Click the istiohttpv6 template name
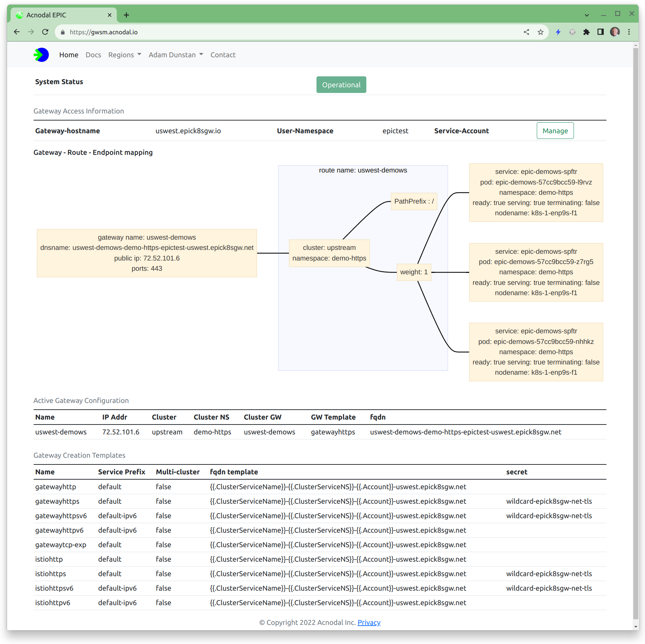Screen dimensions: 645x644 [53, 603]
